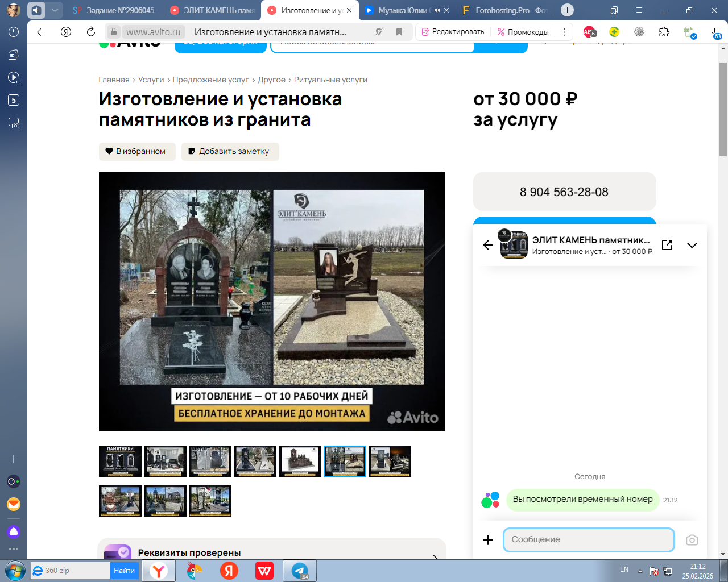Select the first "ПАМЯТНИКИ" thumbnail
Viewport: 728px width, 582px height.
(120, 461)
